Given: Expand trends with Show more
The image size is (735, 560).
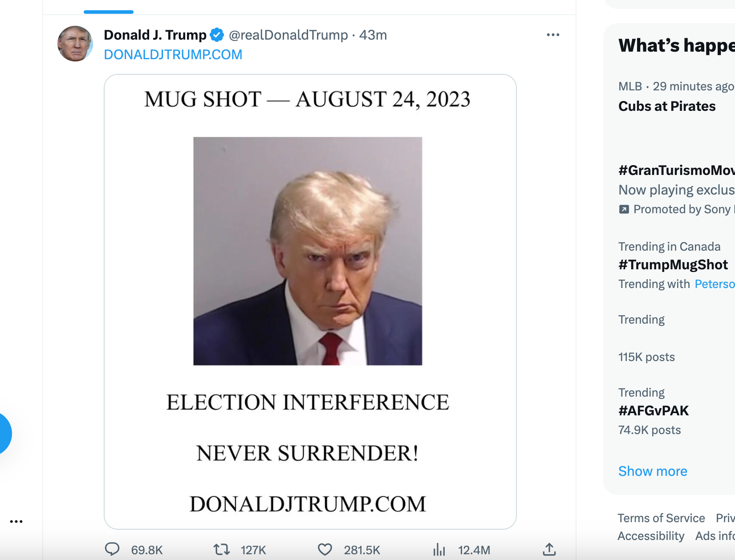Looking at the screenshot, I should (x=653, y=471).
